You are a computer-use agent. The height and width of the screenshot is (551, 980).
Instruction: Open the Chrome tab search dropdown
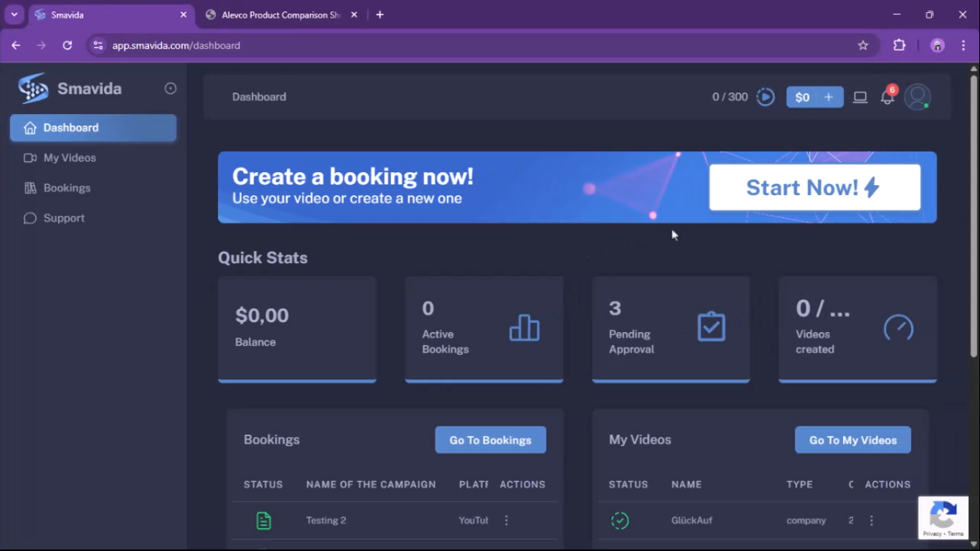14,14
